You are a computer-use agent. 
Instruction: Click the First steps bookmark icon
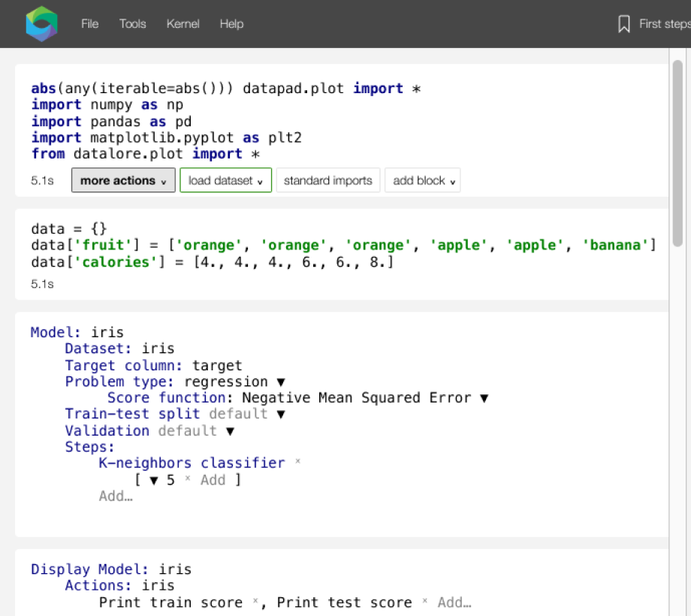[x=623, y=24]
